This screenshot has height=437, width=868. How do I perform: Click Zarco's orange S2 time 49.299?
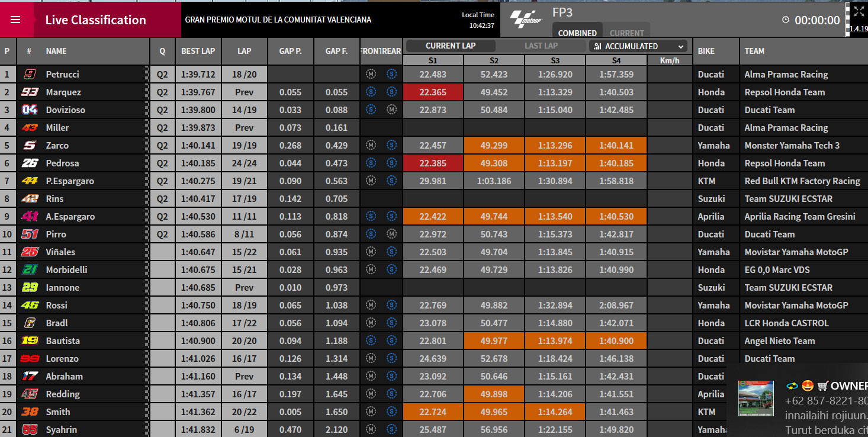[x=494, y=145]
